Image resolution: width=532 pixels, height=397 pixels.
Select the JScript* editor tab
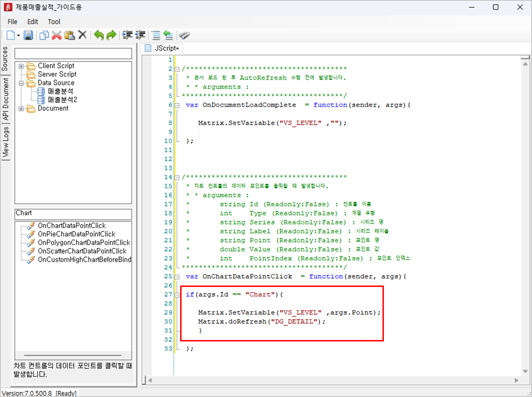coord(162,48)
